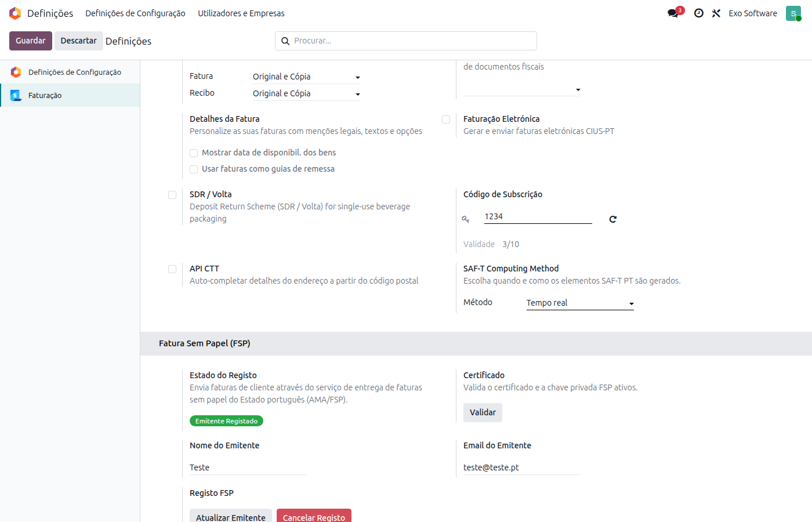The image size is (812, 522).
Task: Click the Código de Subscrição label
Action: [503, 194]
